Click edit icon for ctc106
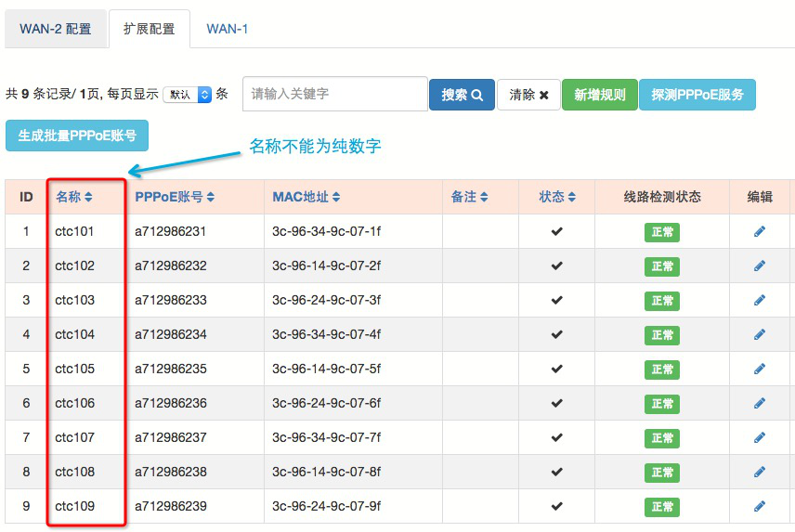The image size is (795, 532). point(760,403)
